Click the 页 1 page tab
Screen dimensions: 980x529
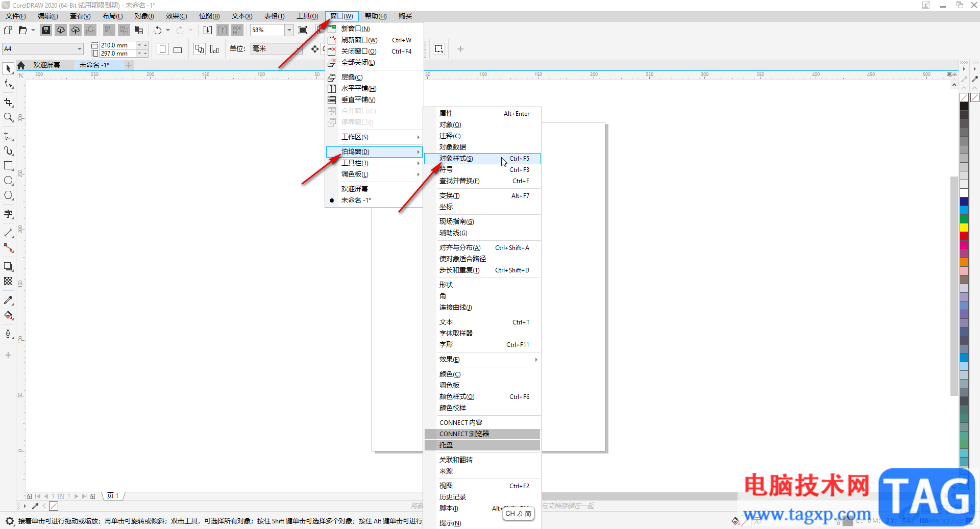point(113,496)
